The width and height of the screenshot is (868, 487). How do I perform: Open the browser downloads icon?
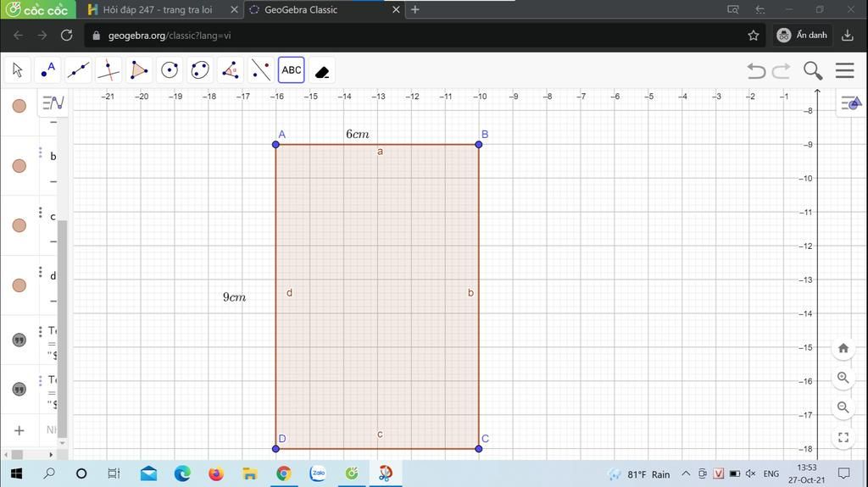coord(848,36)
